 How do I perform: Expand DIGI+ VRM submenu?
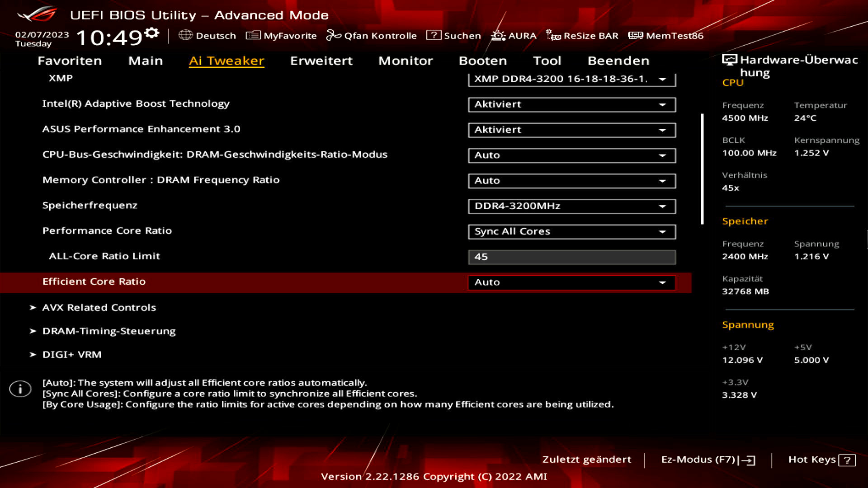[x=71, y=354]
